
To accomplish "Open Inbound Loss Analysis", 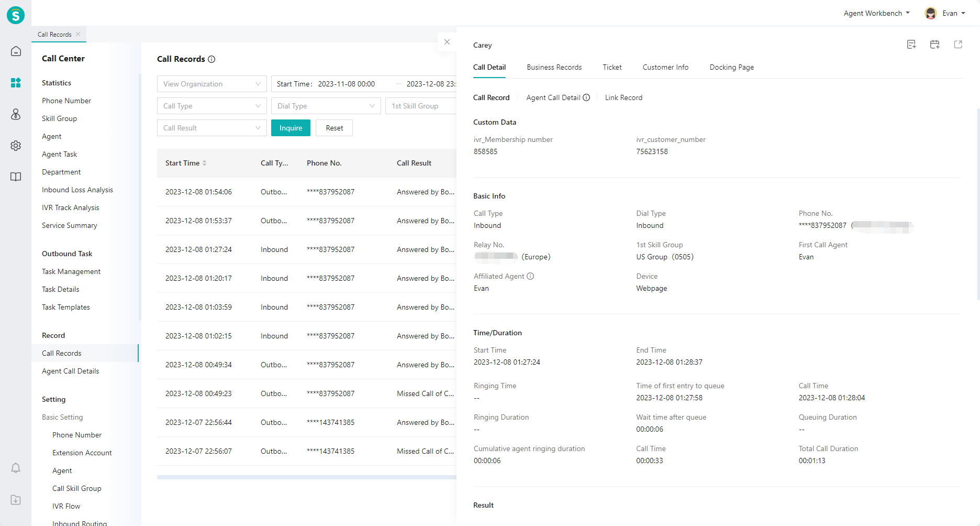I will tap(77, 190).
